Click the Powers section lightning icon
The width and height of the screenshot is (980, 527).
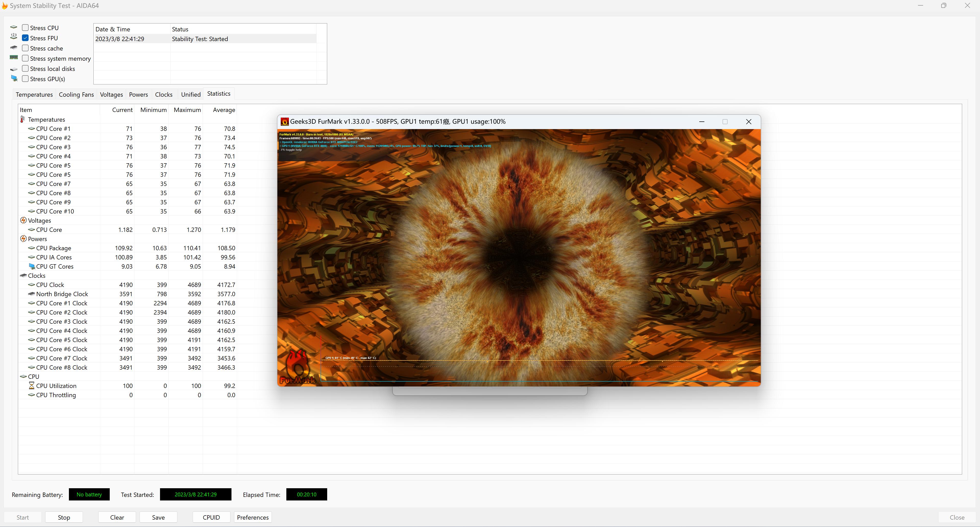[23, 239]
